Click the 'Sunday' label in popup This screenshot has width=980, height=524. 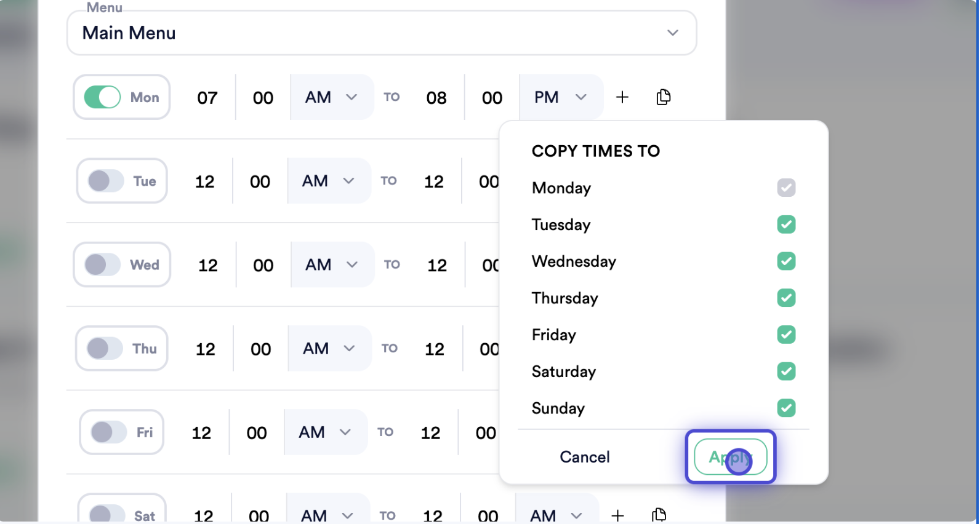click(x=558, y=408)
